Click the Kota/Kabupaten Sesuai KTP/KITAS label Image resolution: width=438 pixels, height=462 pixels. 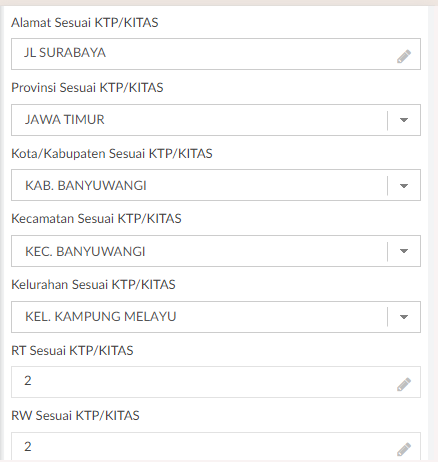pos(112,154)
